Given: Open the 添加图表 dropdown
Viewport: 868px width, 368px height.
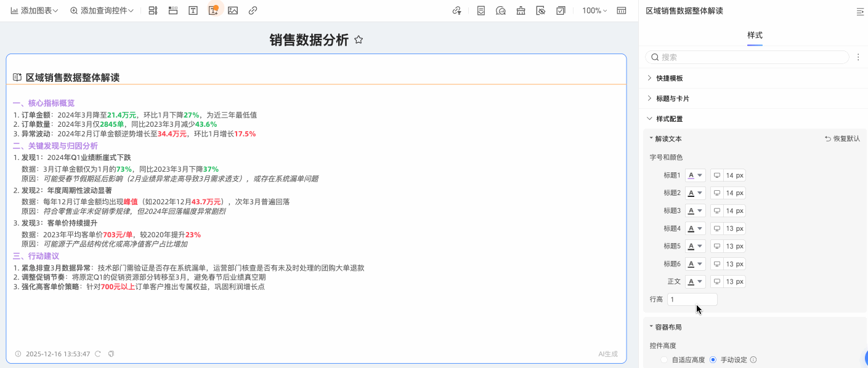Looking at the screenshot, I should (x=34, y=10).
